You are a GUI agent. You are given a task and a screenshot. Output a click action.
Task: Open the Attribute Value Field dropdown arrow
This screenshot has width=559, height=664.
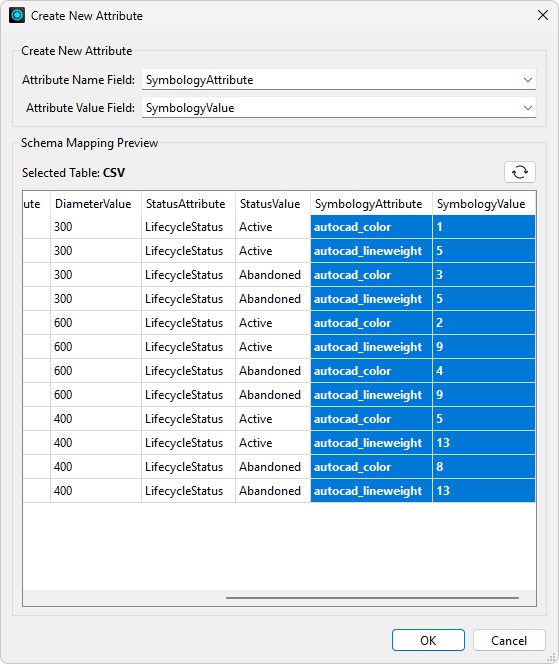(x=528, y=108)
